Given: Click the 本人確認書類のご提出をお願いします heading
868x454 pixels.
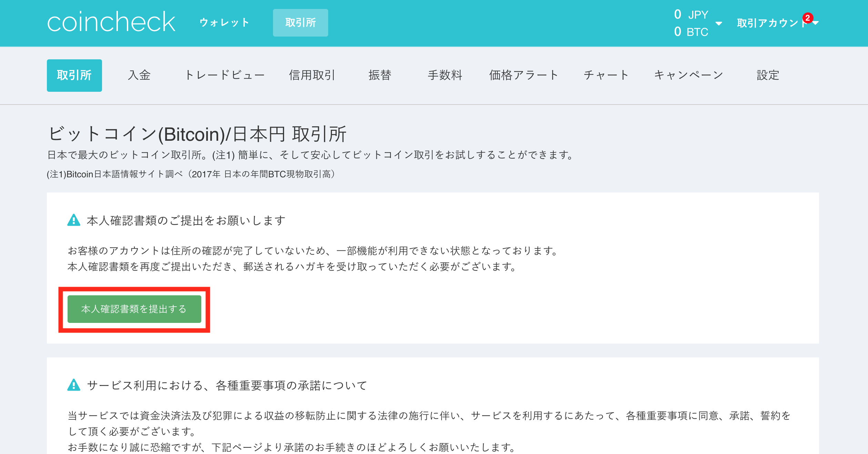Looking at the screenshot, I should coord(186,220).
